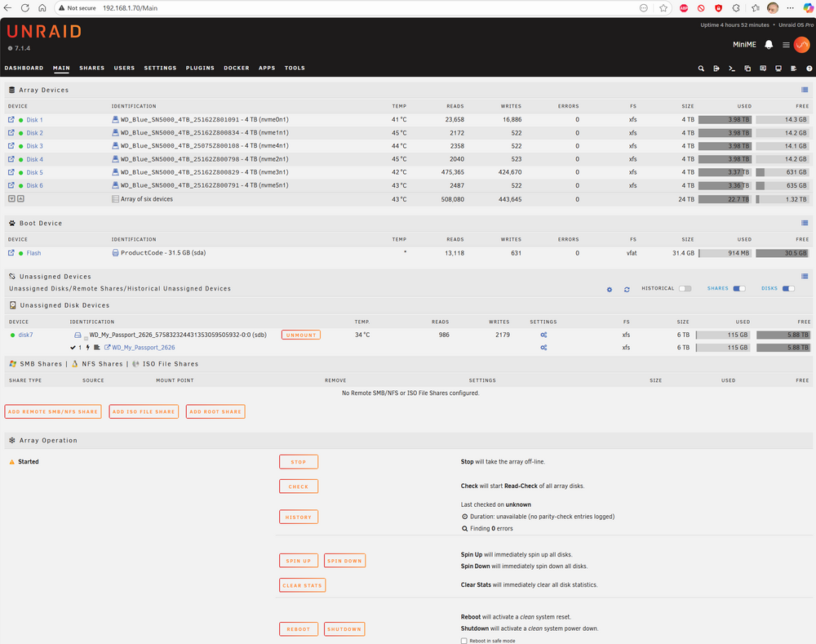Open the hamburger menu next to MiniME
816x644 pixels.
(786, 45)
